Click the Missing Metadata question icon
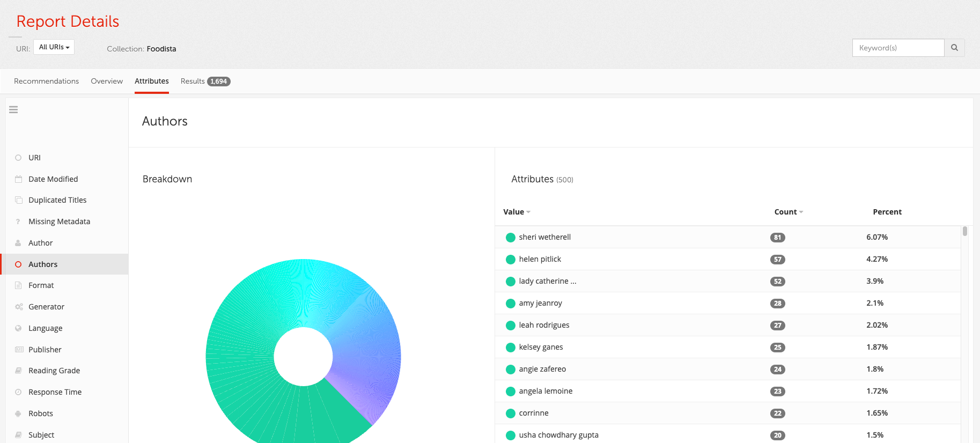The width and height of the screenshot is (980, 443). click(x=18, y=222)
